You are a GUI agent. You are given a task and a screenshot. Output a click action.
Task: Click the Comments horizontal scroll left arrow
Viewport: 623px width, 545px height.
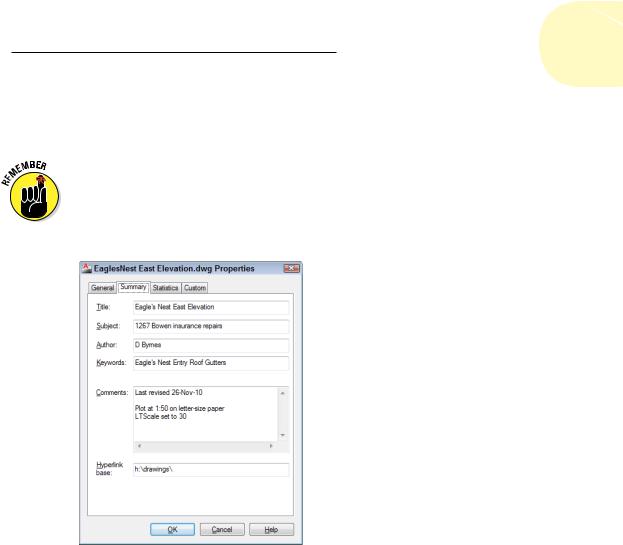pyautogui.click(x=139, y=446)
